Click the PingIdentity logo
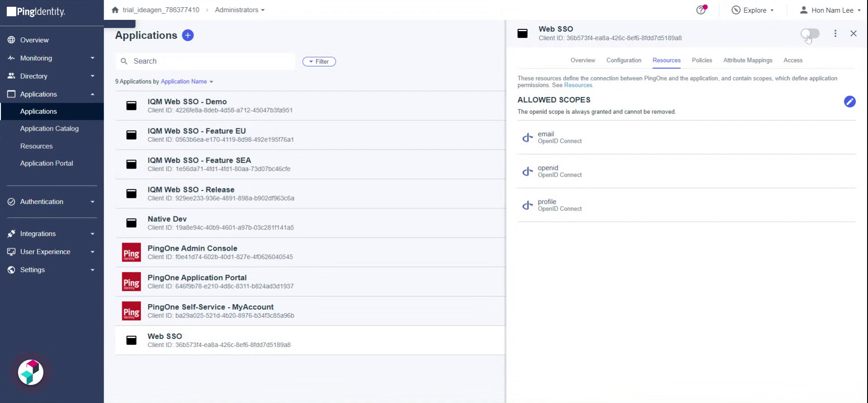The width and height of the screenshot is (868, 403). coord(36,12)
